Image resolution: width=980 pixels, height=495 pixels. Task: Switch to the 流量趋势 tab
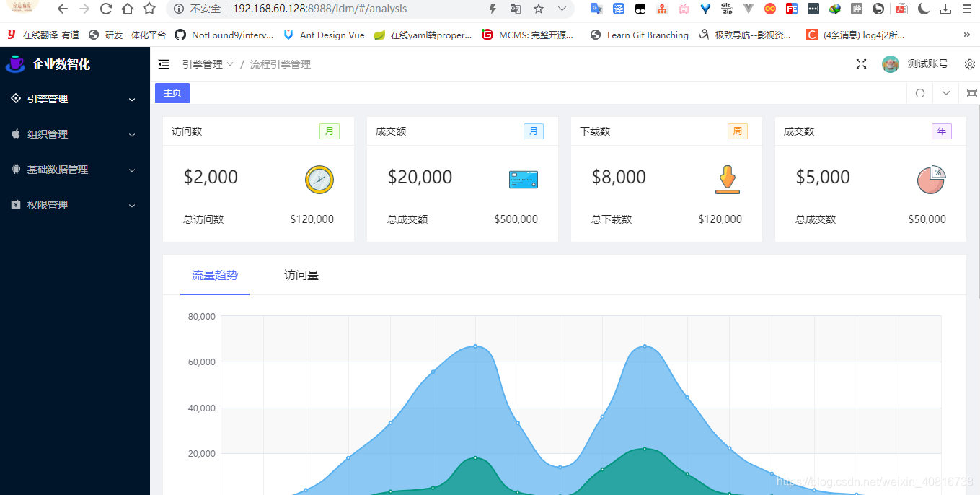(x=215, y=275)
